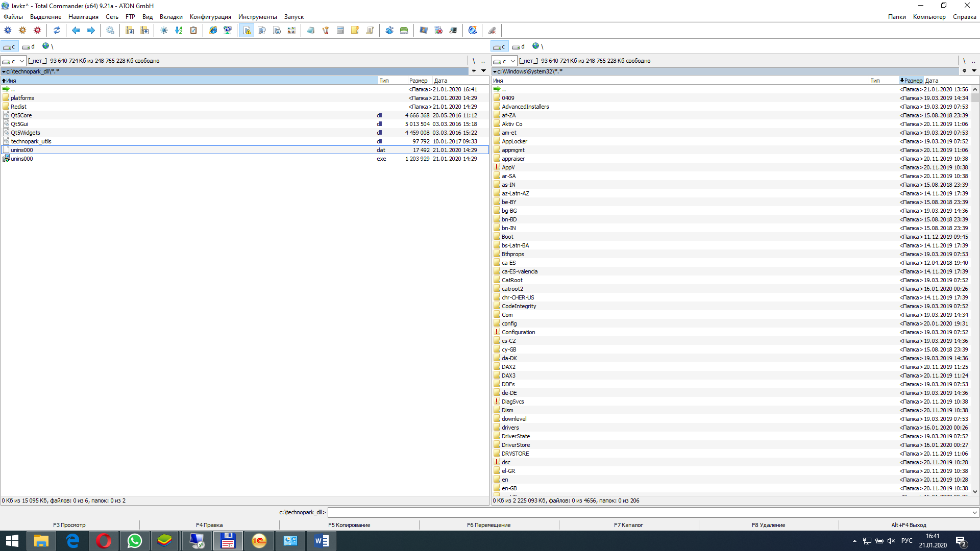Open the Конфигурация menu
The width and height of the screenshot is (980, 551).
[x=210, y=17]
